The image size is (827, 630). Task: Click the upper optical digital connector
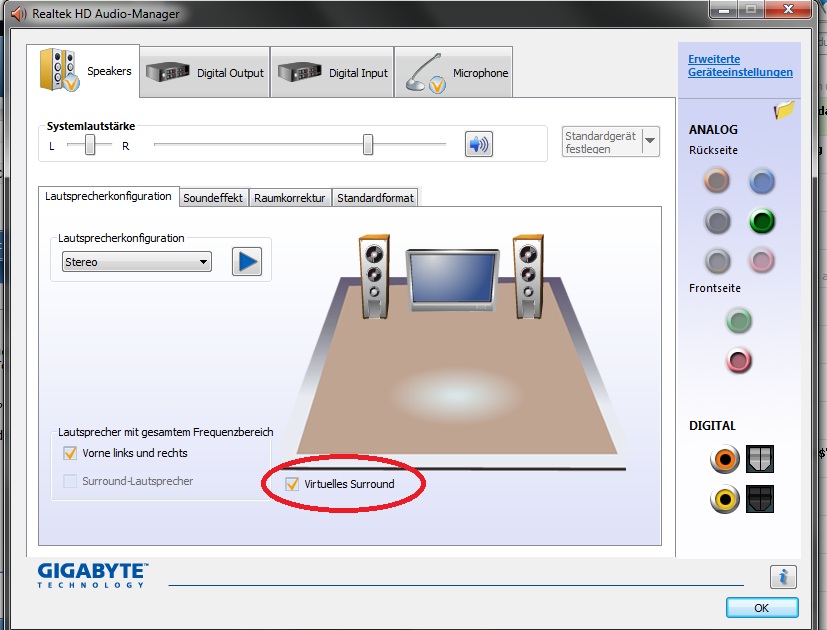click(760, 459)
